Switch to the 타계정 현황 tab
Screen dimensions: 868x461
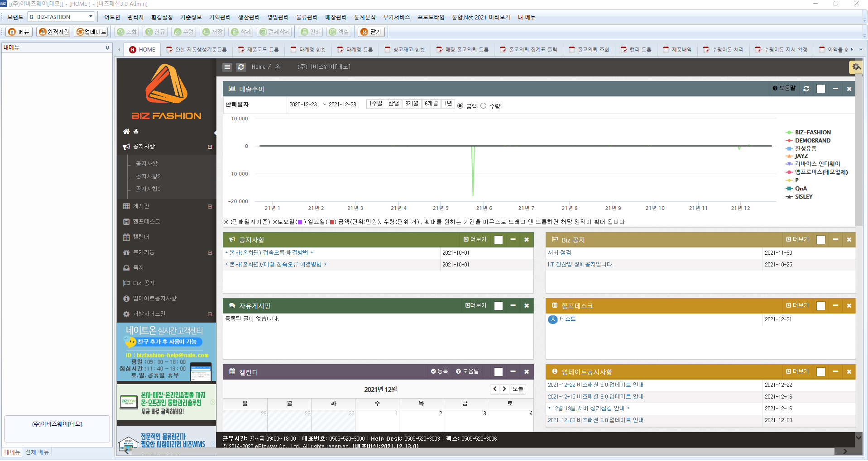(308, 50)
